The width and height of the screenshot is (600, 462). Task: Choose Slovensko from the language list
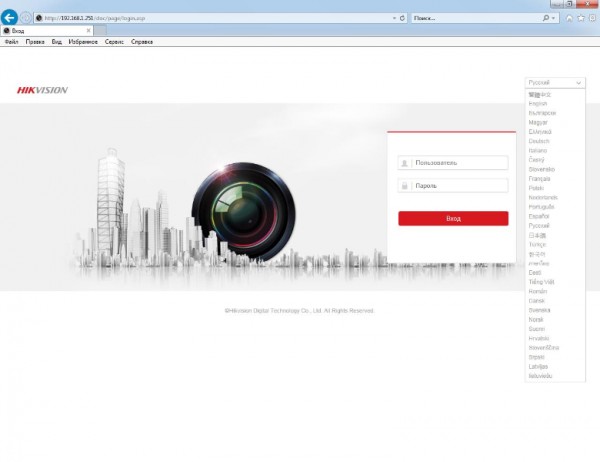pyautogui.click(x=541, y=169)
